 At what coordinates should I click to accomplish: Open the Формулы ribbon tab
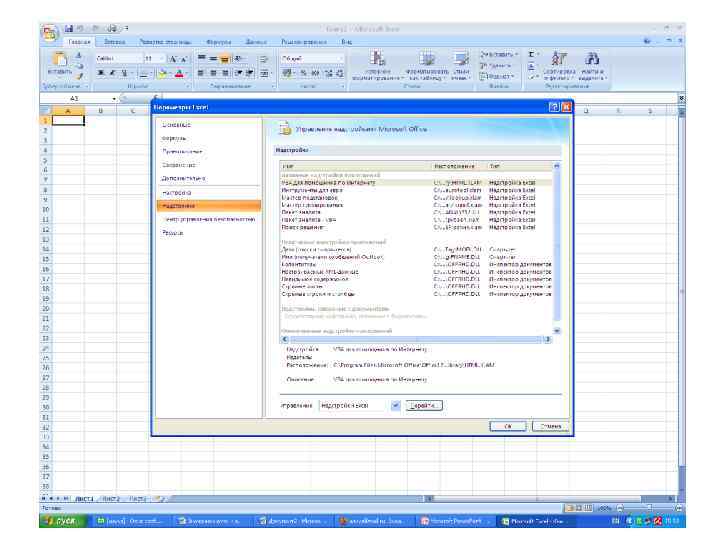[x=219, y=42]
